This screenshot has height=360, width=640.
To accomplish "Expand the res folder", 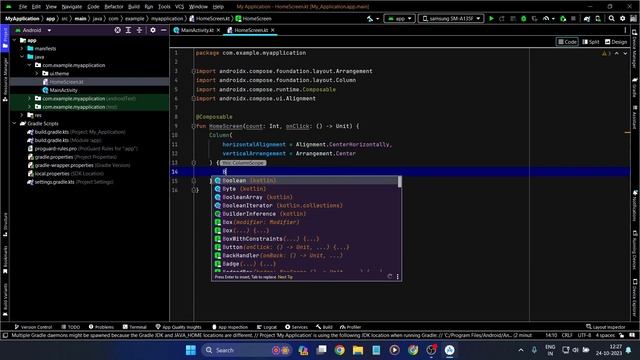I will pyautogui.click(x=22, y=115).
